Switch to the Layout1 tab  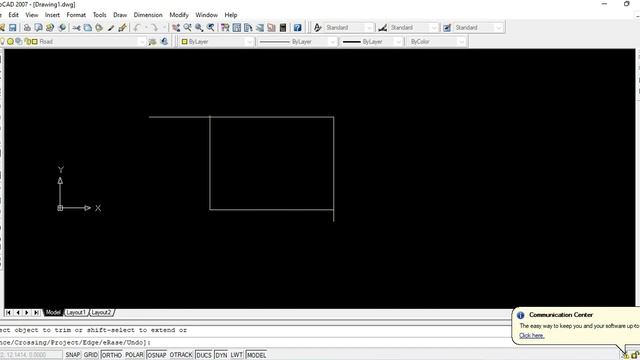click(76, 313)
